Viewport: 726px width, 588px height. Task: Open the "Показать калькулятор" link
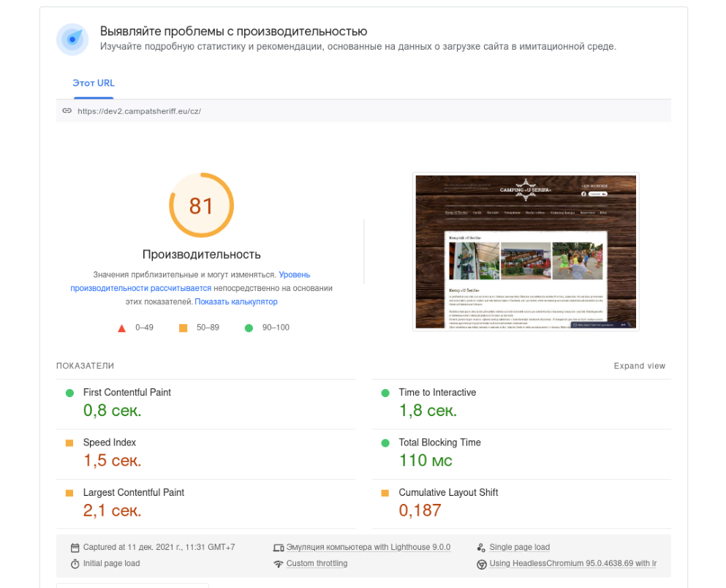tap(236, 301)
